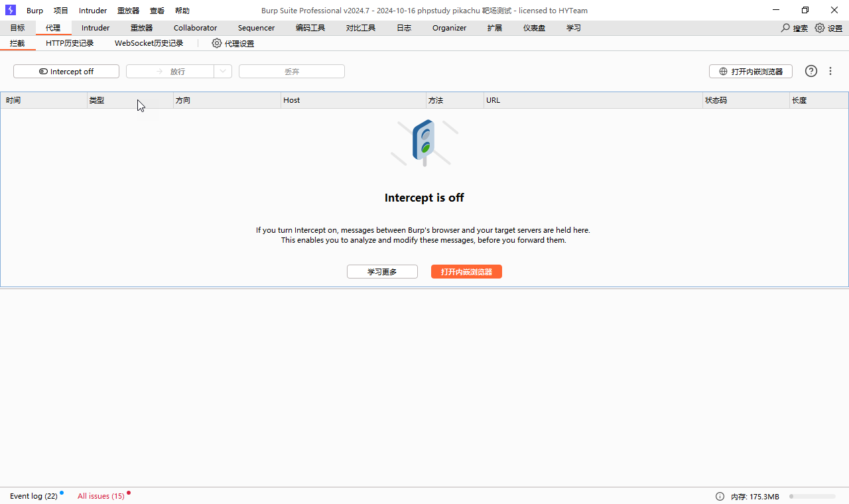Open the three-dot more options menu
The height and width of the screenshot is (504, 849).
(830, 71)
